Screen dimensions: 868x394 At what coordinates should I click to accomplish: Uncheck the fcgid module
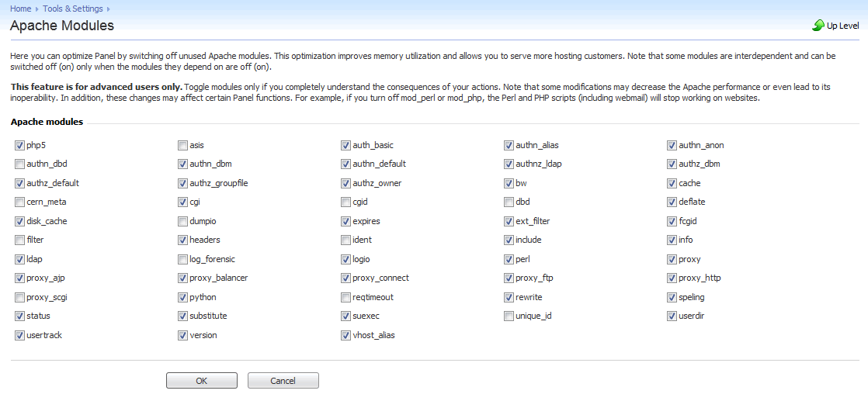coord(672,221)
